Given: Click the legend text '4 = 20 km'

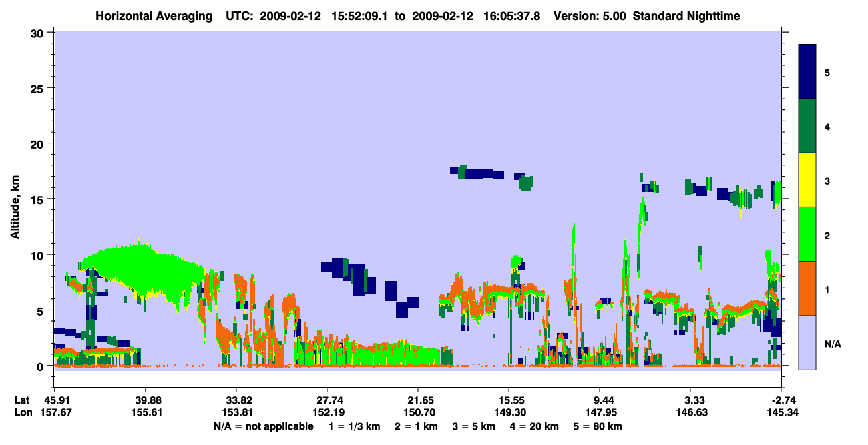Looking at the screenshot, I should click(x=535, y=426).
